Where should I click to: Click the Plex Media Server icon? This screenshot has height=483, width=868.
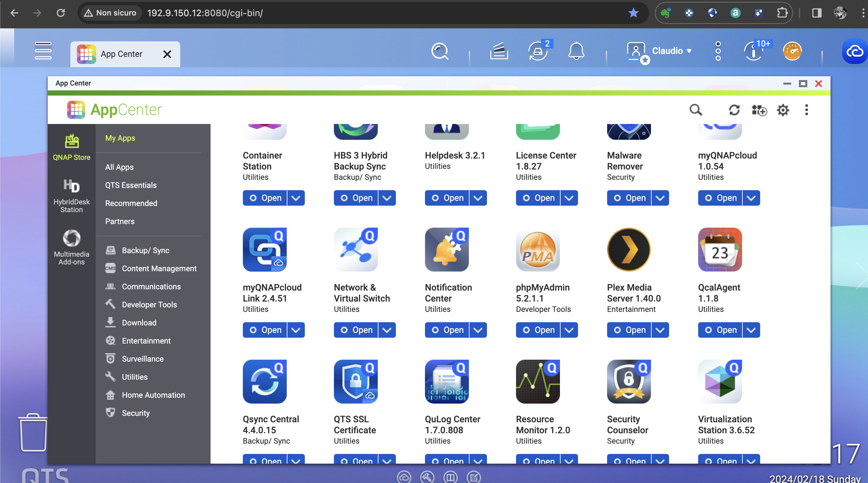point(628,250)
